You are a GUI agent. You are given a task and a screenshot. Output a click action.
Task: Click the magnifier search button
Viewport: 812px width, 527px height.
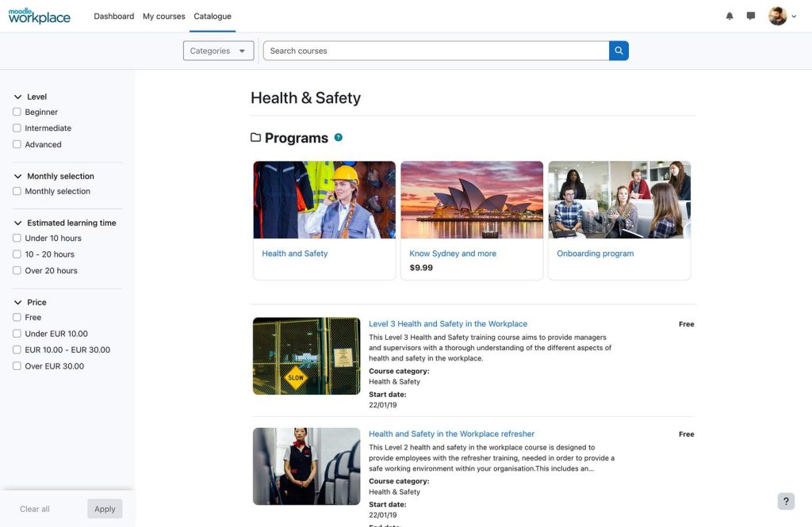click(619, 51)
